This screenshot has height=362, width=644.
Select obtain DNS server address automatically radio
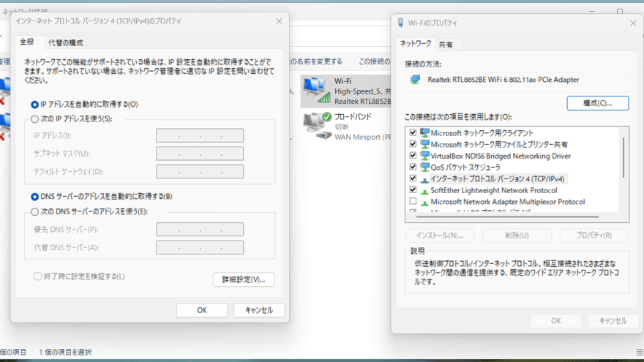(x=35, y=197)
